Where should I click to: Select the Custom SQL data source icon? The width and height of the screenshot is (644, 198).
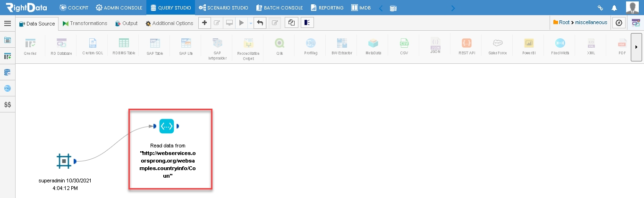[x=93, y=43]
